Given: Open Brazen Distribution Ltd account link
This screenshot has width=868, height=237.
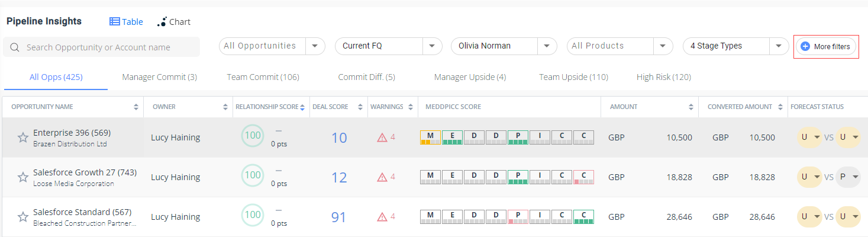Looking at the screenshot, I should 70,144.
